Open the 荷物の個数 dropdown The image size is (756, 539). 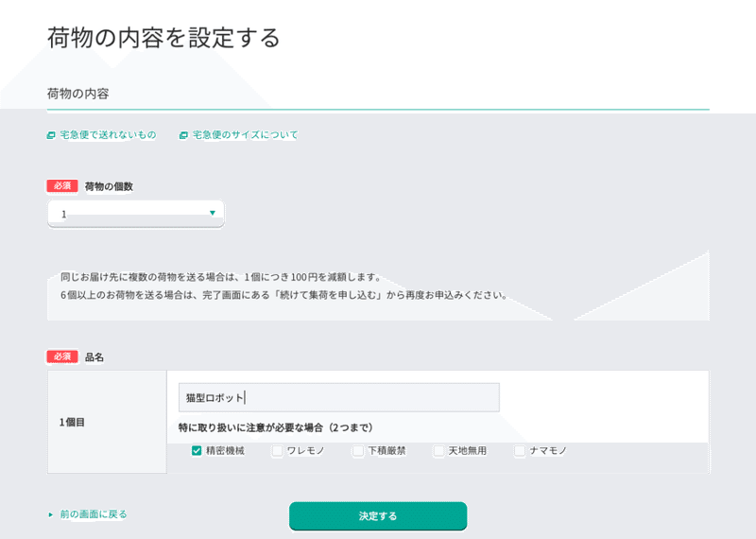tap(136, 214)
